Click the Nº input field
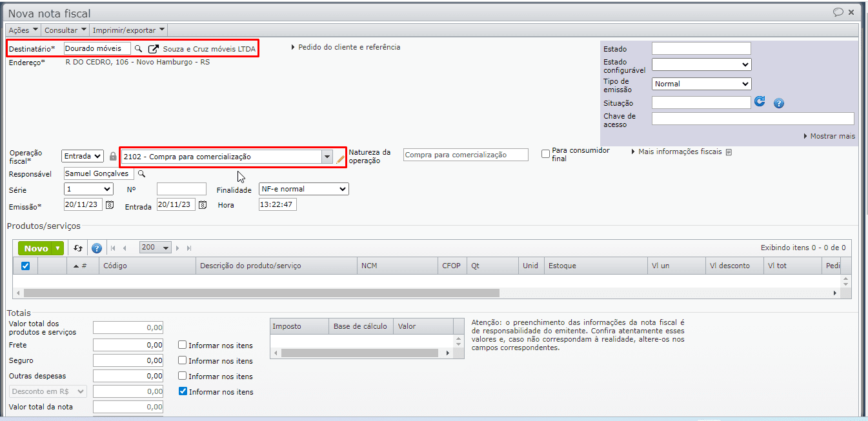 (181, 189)
